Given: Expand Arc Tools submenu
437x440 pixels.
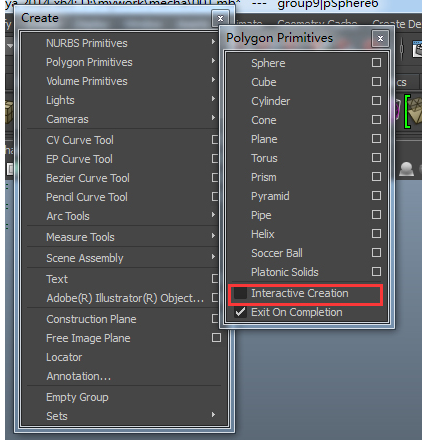Looking at the screenshot, I should tap(213, 215).
